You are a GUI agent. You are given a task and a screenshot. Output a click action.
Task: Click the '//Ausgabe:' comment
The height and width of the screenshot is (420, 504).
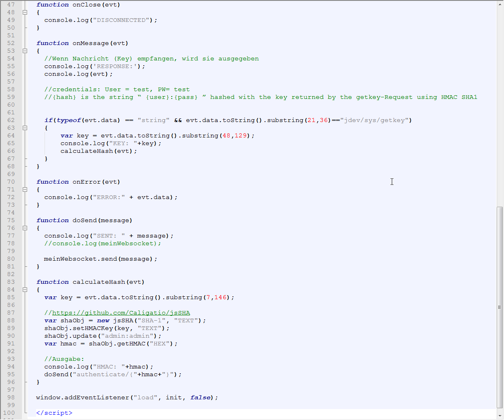click(64, 359)
